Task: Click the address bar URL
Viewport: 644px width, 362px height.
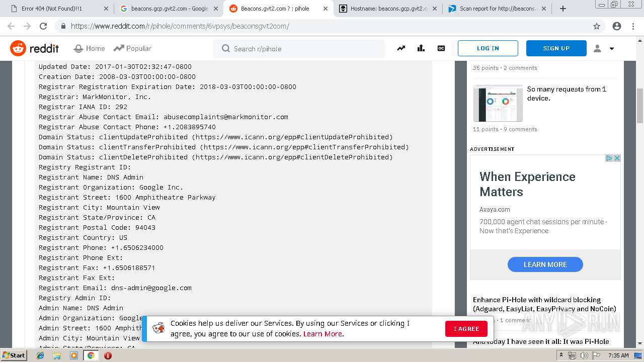Action: (x=180, y=26)
